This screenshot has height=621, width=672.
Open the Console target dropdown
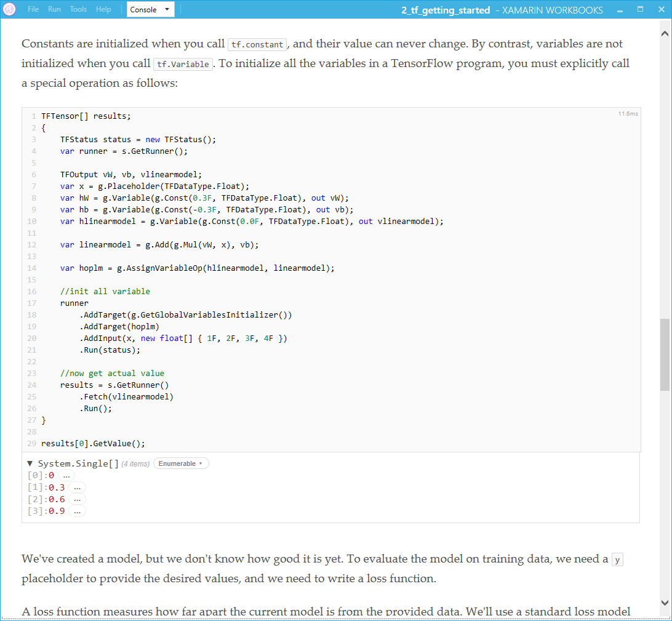[150, 9]
